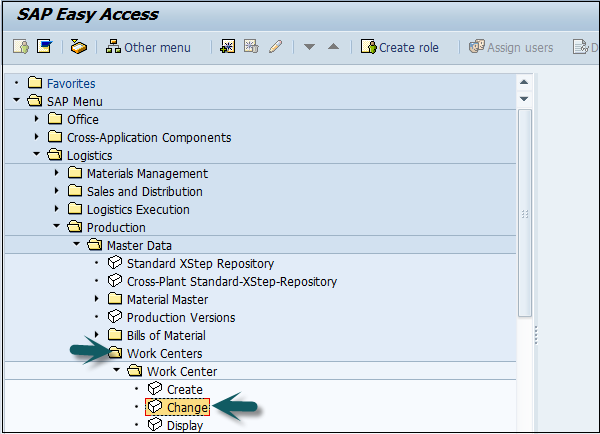Expand the Bills of Material arrow
The height and width of the screenshot is (434, 600).
click(97, 336)
